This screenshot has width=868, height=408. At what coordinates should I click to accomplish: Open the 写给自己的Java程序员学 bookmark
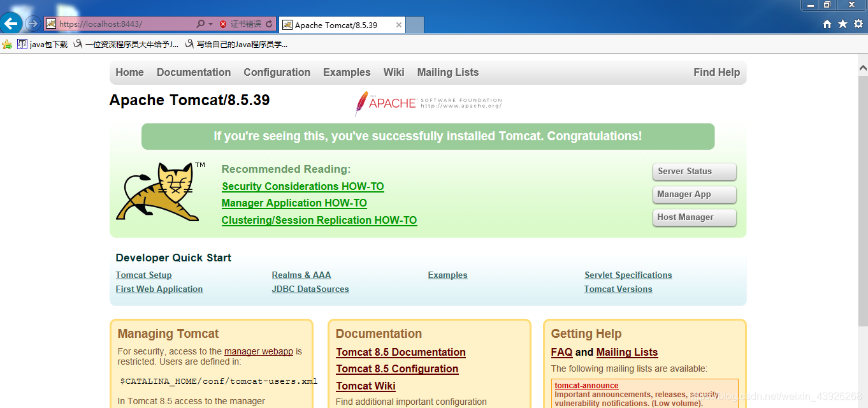click(236, 44)
